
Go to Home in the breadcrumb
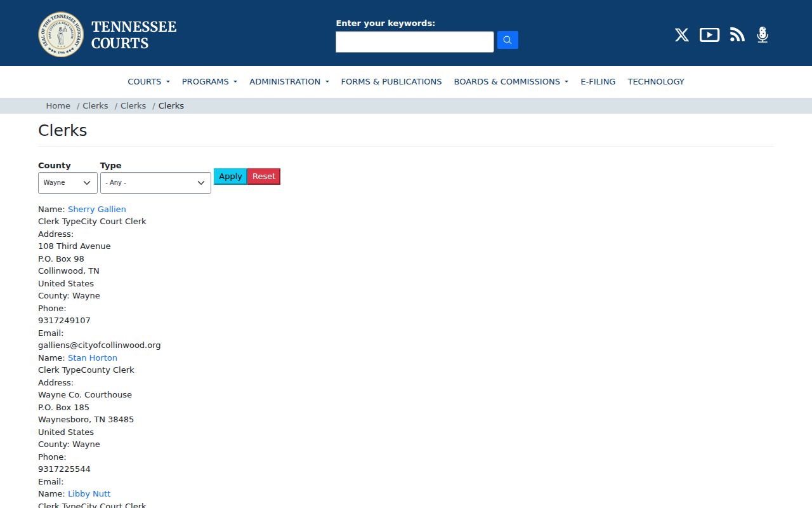click(x=58, y=105)
